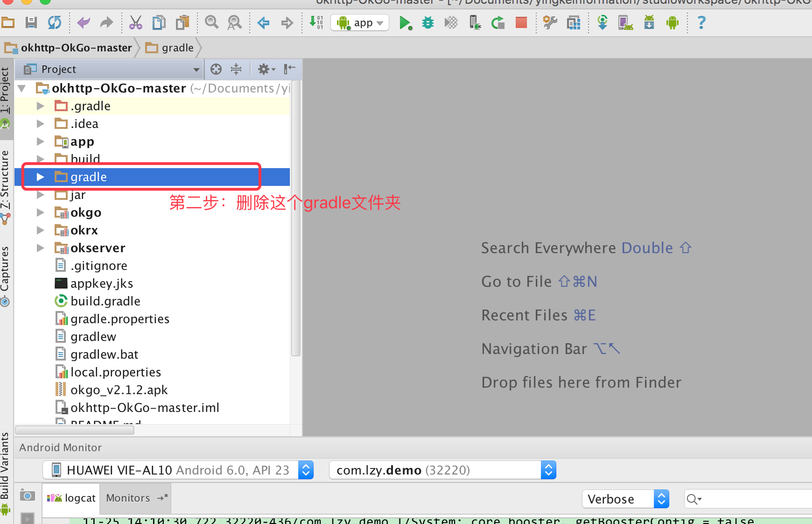The width and height of the screenshot is (812, 524).
Task: Click Collapse All icon in Project panel
Action: (236, 69)
